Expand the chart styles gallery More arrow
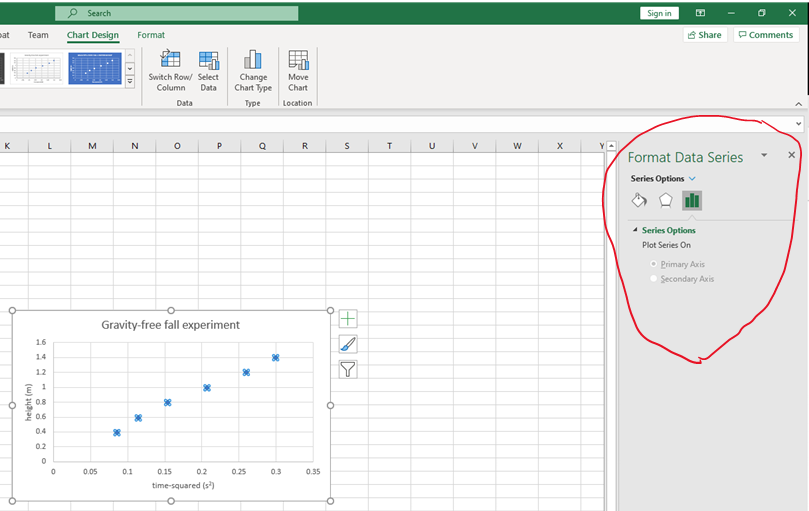Image resolution: width=809 pixels, height=511 pixels. (x=130, y=82)
